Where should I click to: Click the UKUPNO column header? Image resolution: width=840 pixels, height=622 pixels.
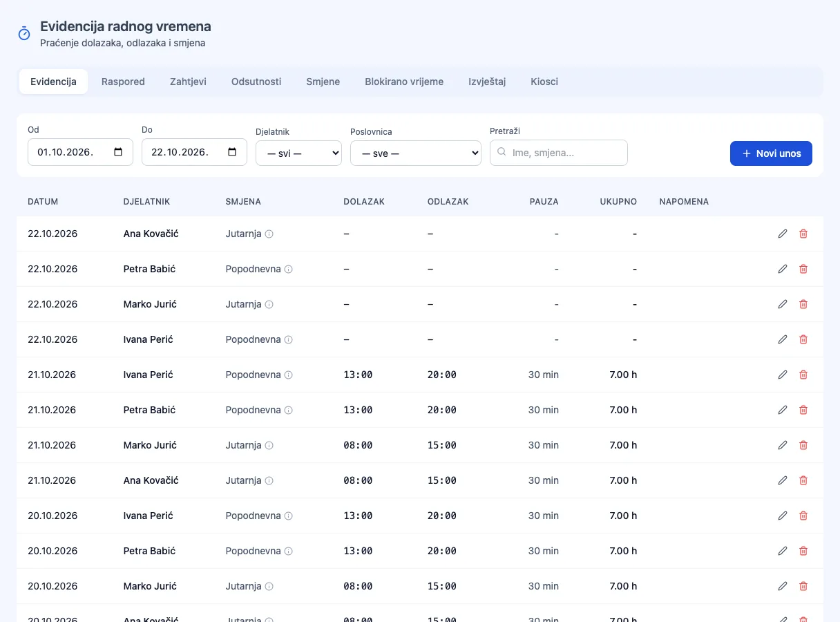tap(618, 202)
